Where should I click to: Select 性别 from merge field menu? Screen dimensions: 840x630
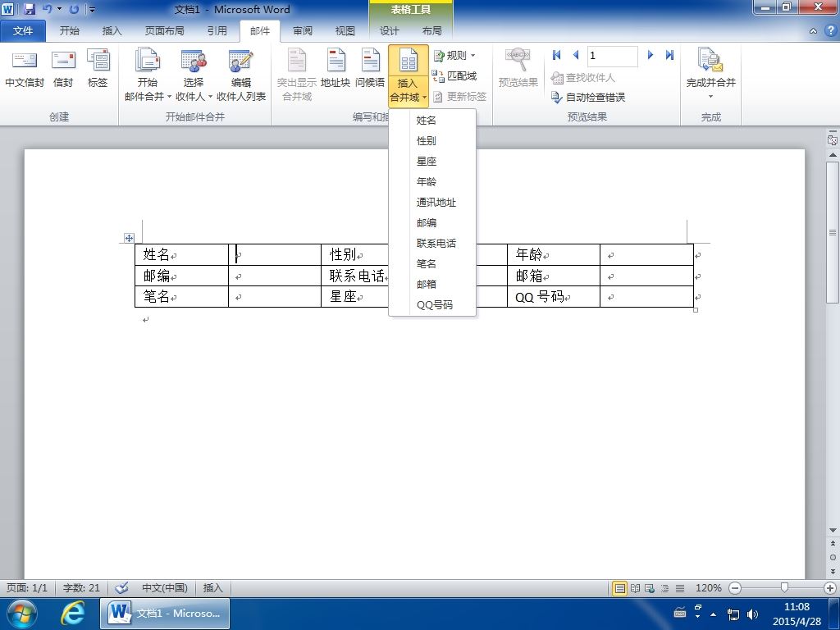tap(432, 141)
